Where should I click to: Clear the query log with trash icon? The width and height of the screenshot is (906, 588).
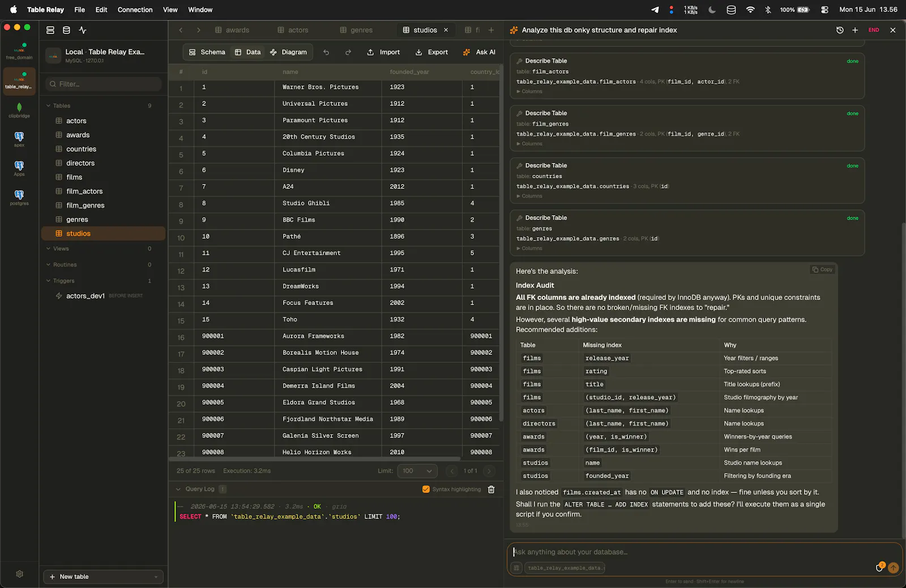pos(492,490)
